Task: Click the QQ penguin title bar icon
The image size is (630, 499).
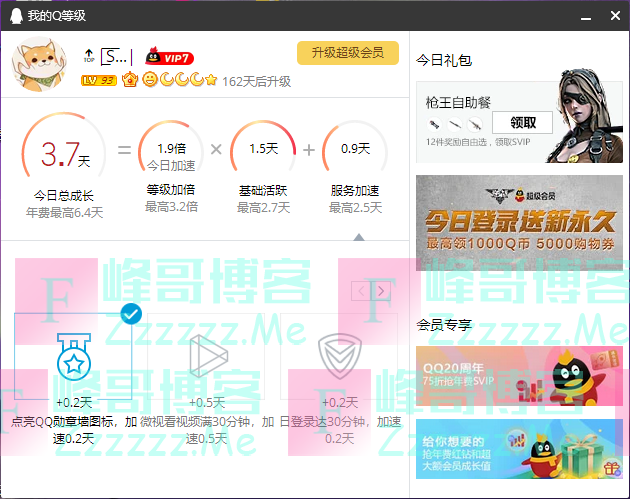Action: (x=16, y=16)
